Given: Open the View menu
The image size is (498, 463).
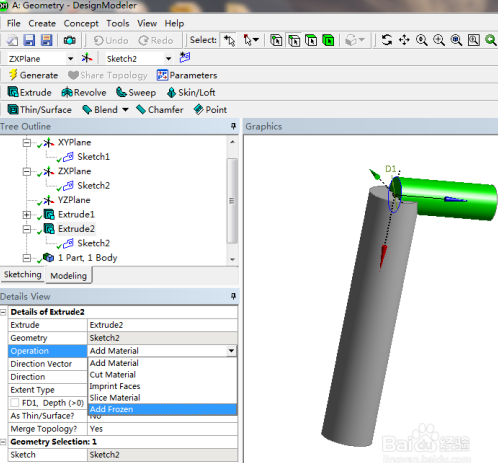Looking at the screenshot, I should coord(147,23).
